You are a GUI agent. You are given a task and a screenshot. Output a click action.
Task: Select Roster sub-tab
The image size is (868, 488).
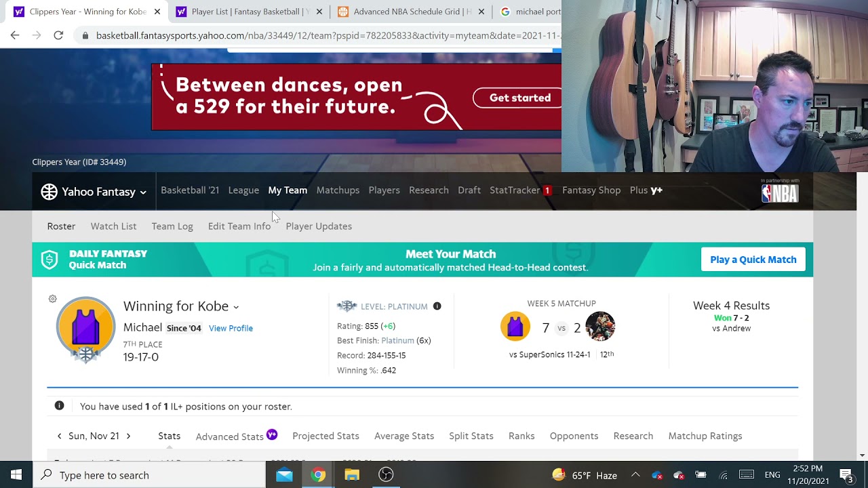tap(61, 226)
